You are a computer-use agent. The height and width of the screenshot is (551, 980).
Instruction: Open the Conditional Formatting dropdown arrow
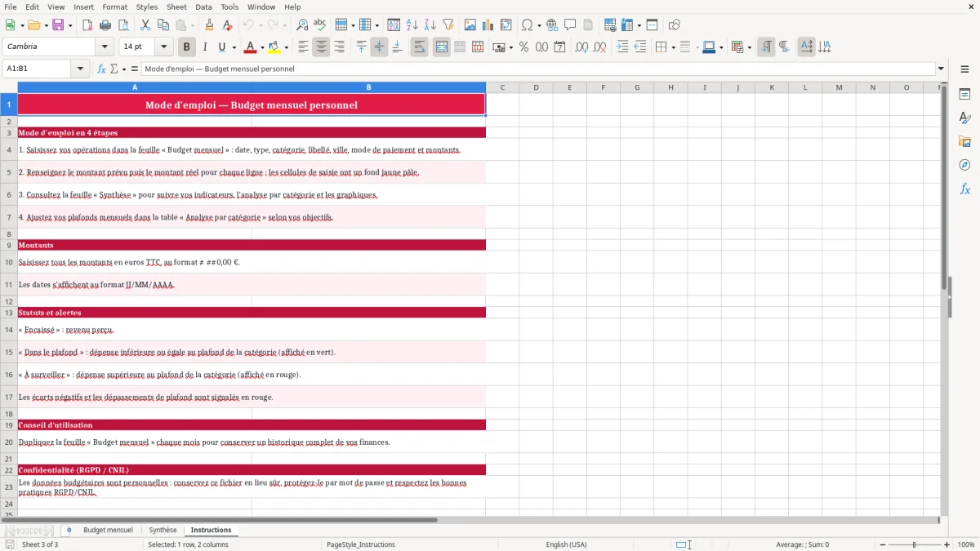coord(749,47)
